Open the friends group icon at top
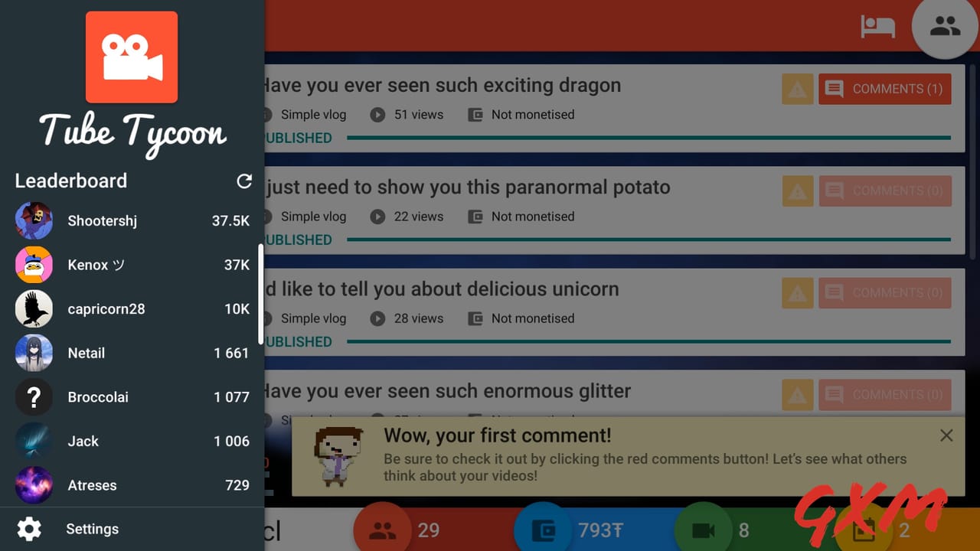Image resolution: width=980 pixels, height=551 pixels. click(945, 27)
